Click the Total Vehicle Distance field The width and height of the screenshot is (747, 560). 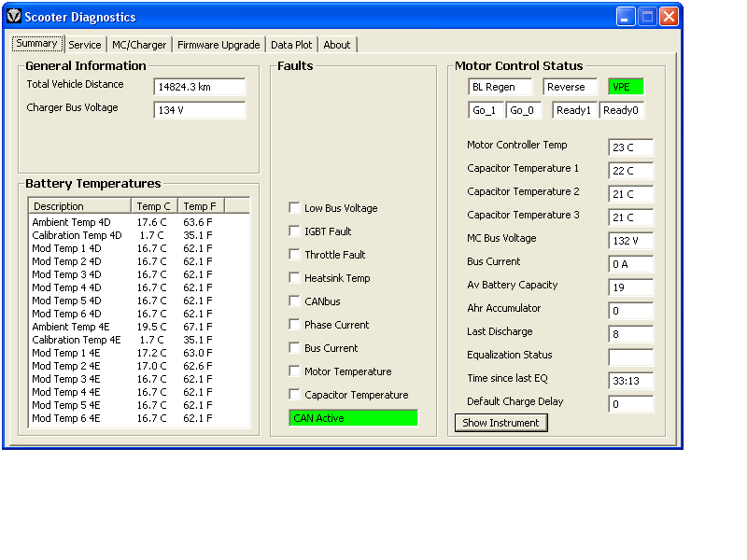tap(199, 87)
